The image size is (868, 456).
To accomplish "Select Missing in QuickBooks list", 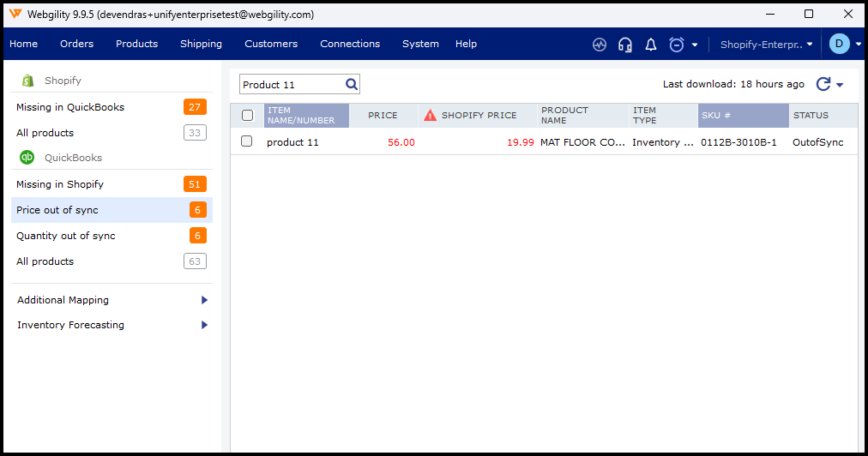I will tap(70, 107).
